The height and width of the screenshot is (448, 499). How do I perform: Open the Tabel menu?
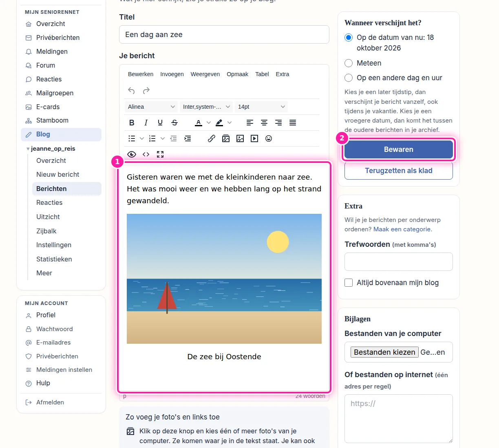tap(262, 74)
